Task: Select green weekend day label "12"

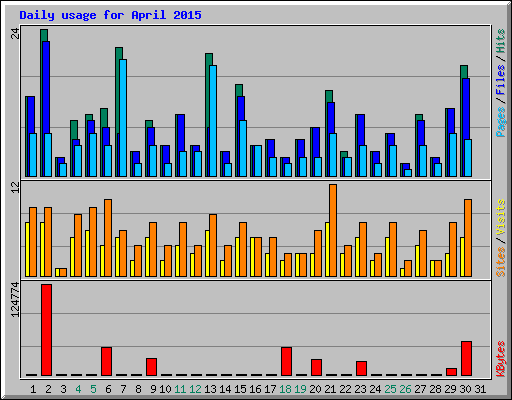Action: (x=195, y=389)
